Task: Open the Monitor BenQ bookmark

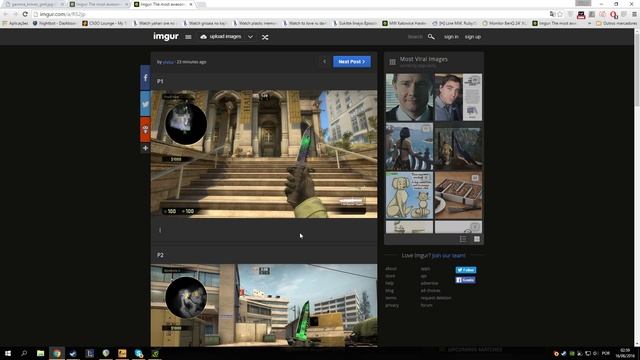Action: [504, 23]
